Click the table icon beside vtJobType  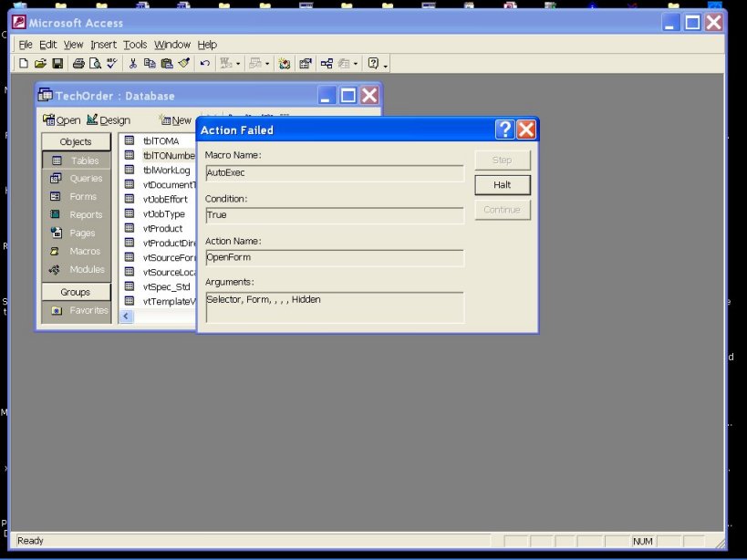[x=130, y=213]
